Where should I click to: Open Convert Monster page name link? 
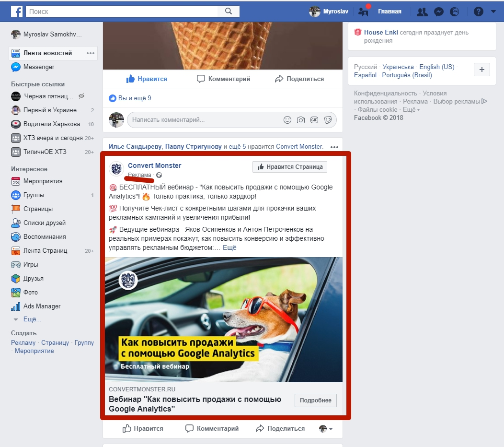(x=155, y=165)
